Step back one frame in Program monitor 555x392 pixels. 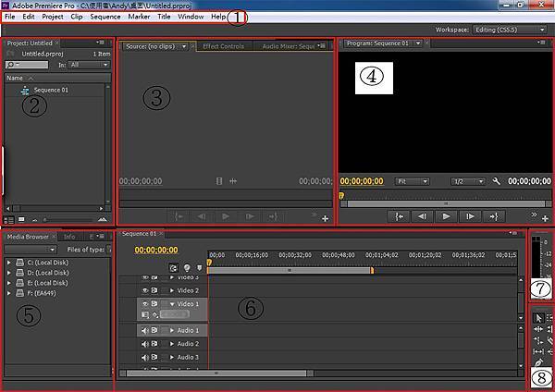422,216
